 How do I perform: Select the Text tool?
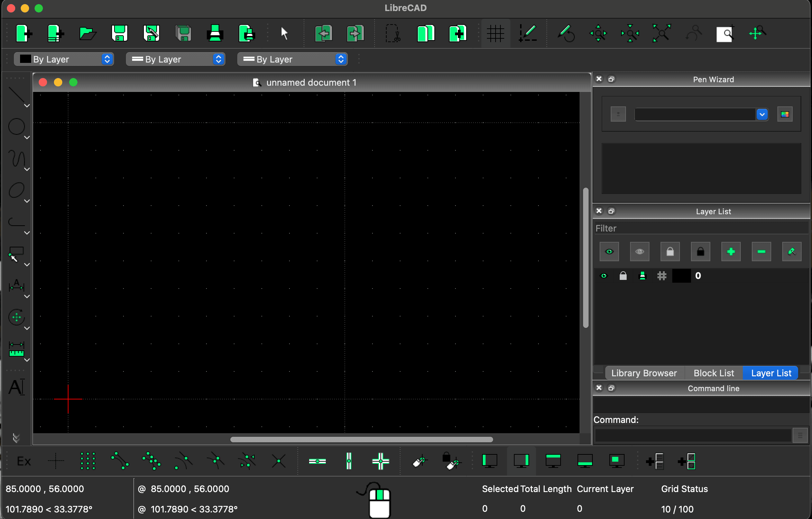pyautogui.click(x=17, y=387)
